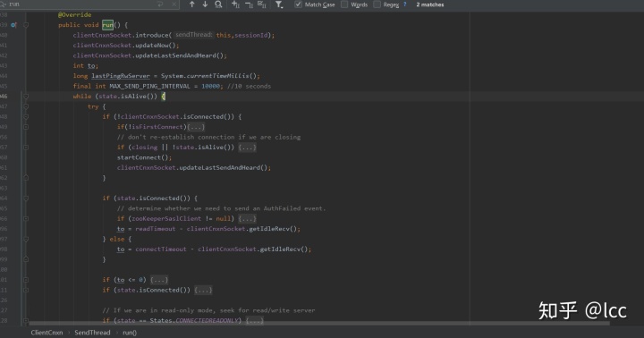Image resolution: width=644 pixels, height=338 pixels.
Task: Expand gutter fold for if (to <= 0) line
Action: point(26,280)
